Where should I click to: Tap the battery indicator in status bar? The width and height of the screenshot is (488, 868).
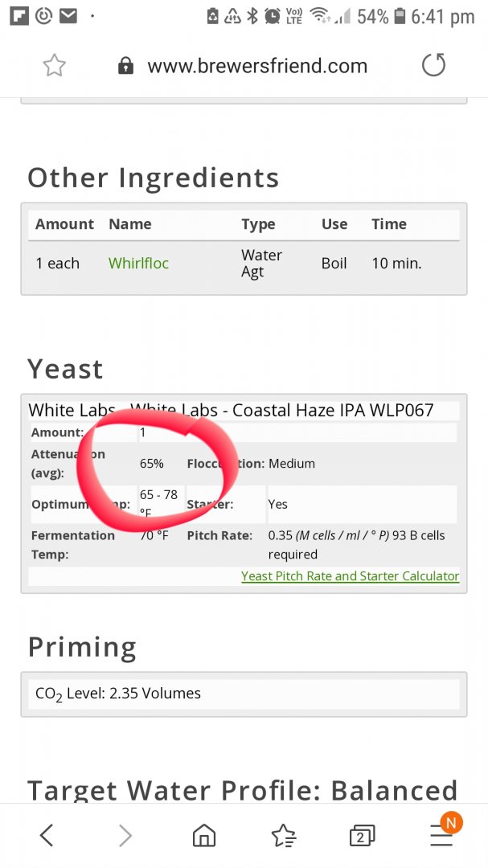(x=400, y=17)
